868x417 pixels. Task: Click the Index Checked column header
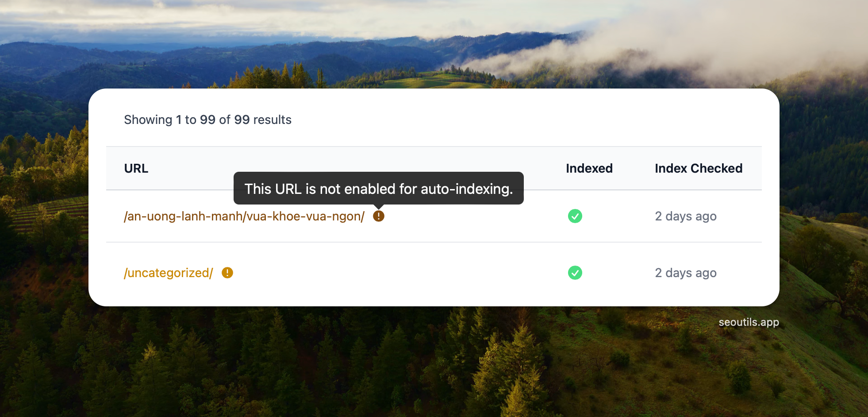[x=698, y=169]
